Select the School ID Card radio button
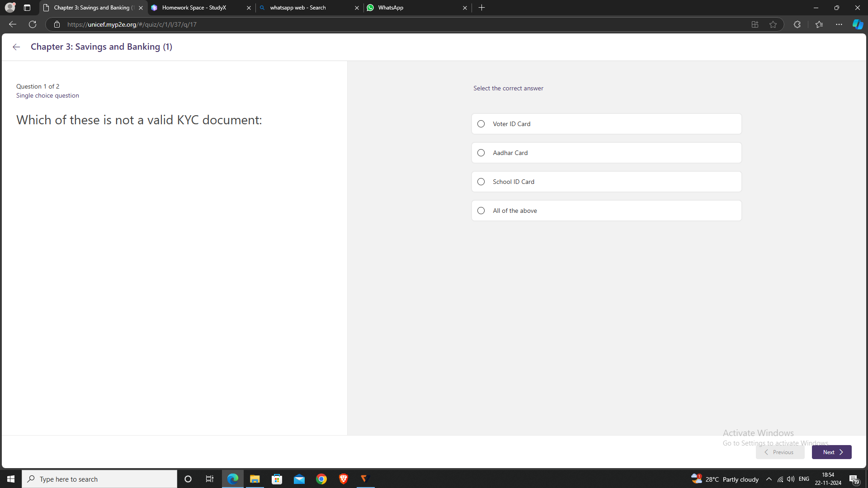The height and width of the screenshot is (488, 868). point(481,182)
